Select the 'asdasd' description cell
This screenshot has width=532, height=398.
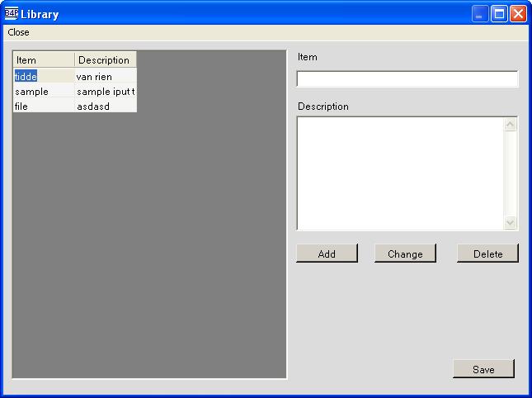106,107
